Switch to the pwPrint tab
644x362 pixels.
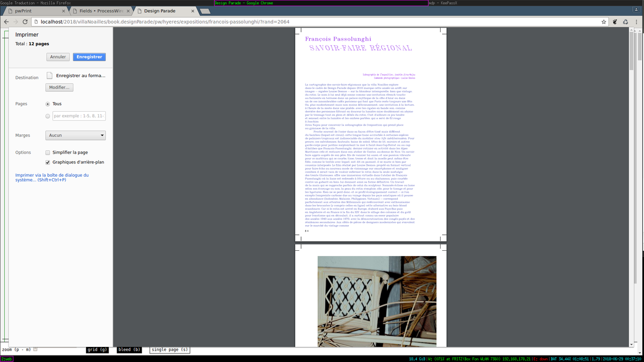point(33,11)
